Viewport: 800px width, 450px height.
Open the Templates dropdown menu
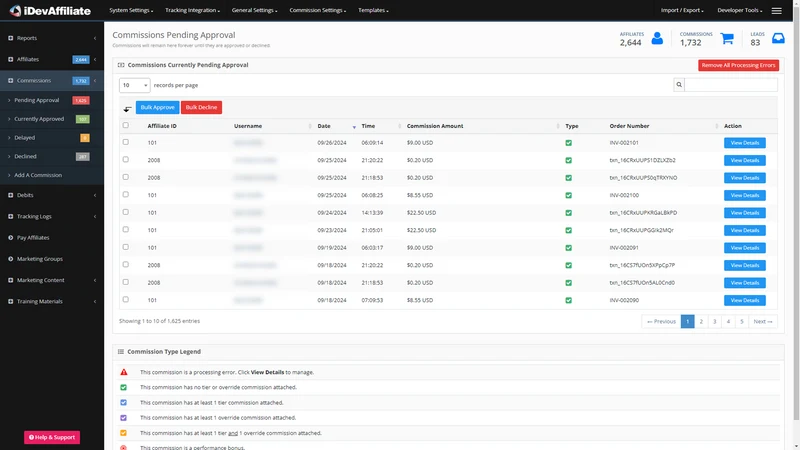(x=373, y=10)
